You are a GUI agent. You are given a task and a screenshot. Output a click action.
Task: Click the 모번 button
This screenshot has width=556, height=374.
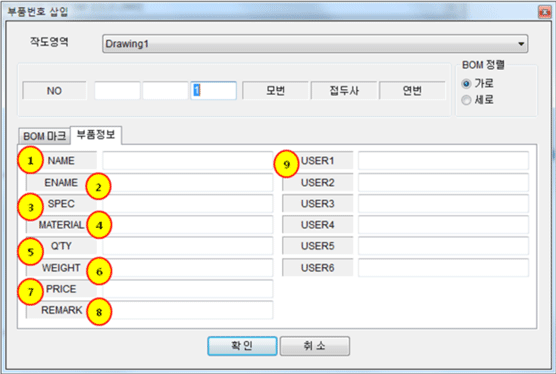tap(276, 91)
